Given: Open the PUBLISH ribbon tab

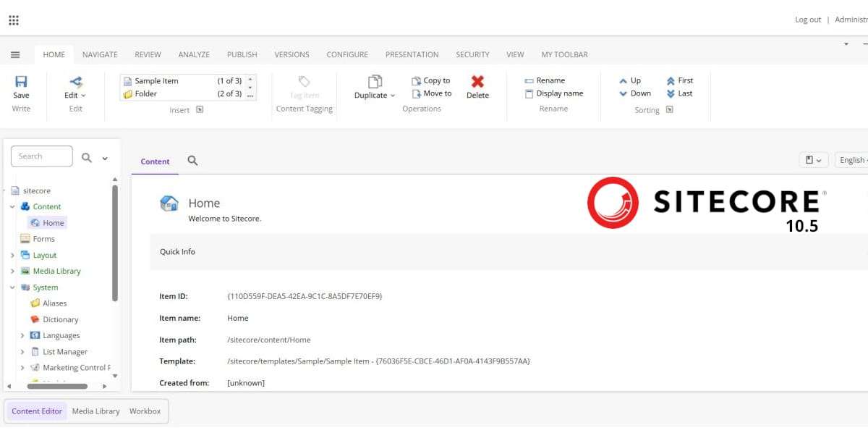Looking at the screenshot, I should tap(242, 54).
